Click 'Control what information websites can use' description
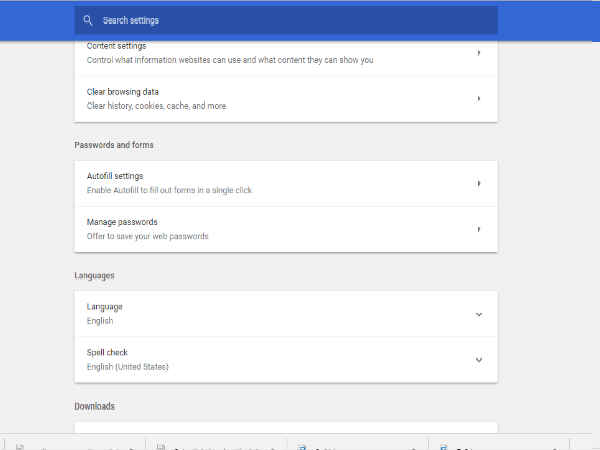 (230, 60)
